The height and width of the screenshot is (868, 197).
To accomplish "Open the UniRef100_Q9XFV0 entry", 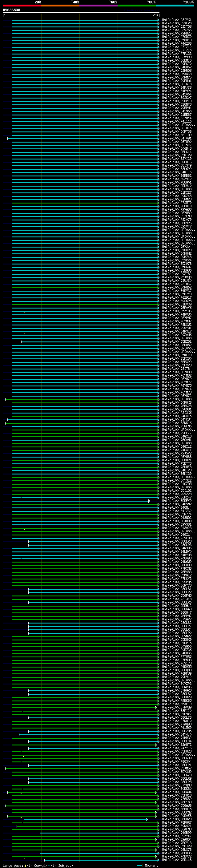I will [x=176, y=23].
